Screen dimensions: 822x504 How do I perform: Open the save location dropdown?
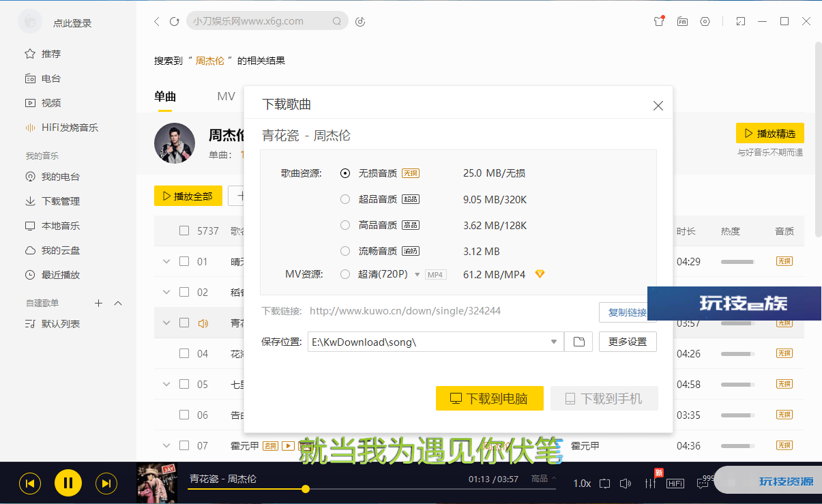[x=554, y=342]
